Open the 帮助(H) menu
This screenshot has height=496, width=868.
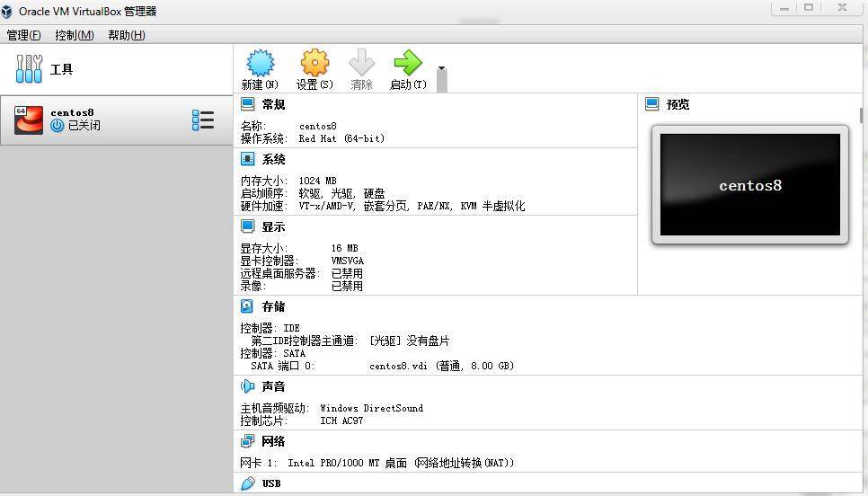pos(126,35)
